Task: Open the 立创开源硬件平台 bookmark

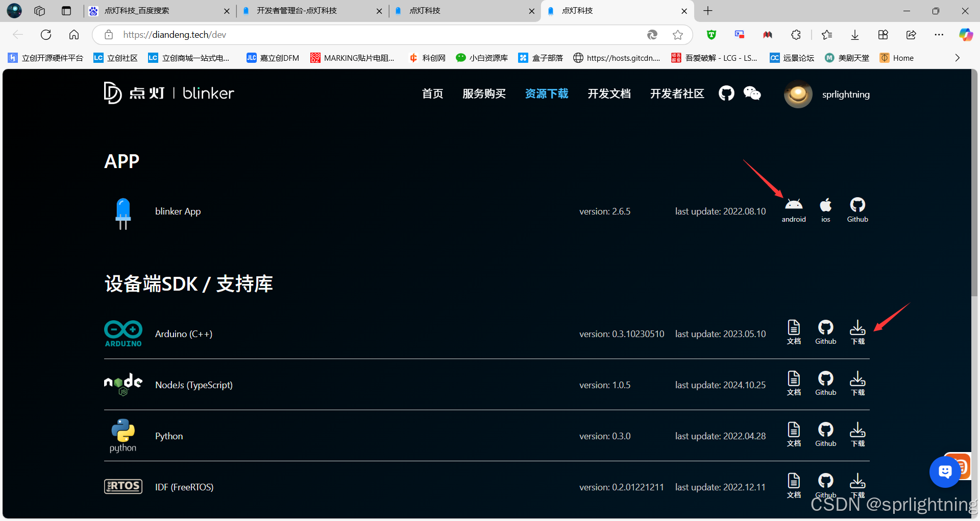Action: tap(46, 58)
